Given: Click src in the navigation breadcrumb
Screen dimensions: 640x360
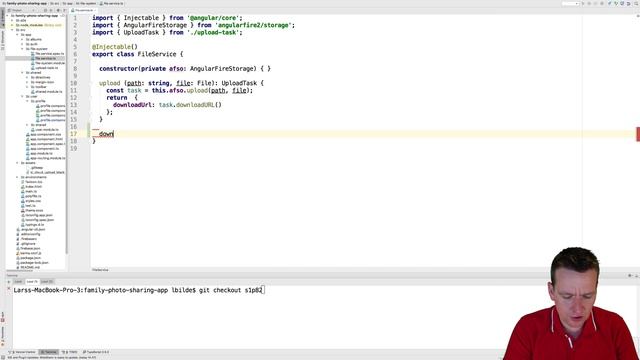Looking at the screenshot, I should [x=55, y=3].
